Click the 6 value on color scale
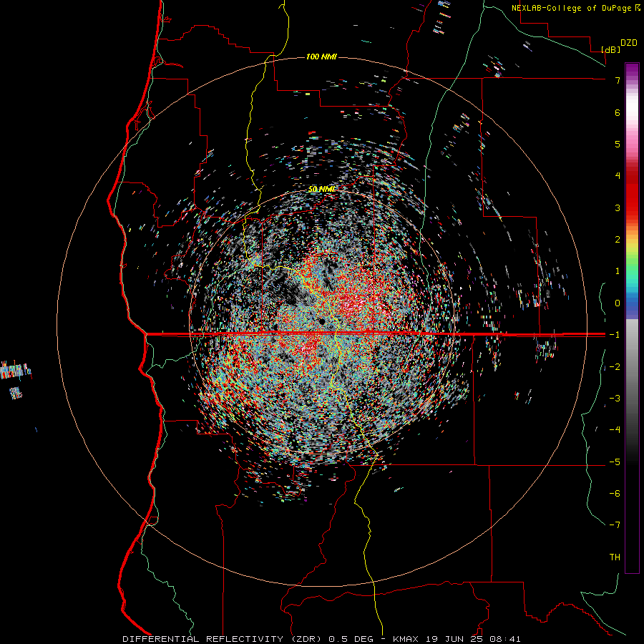 point(618,112)
